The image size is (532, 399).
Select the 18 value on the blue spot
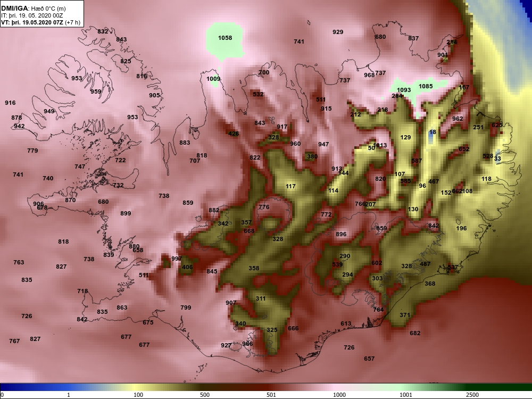tap(432, 132)
